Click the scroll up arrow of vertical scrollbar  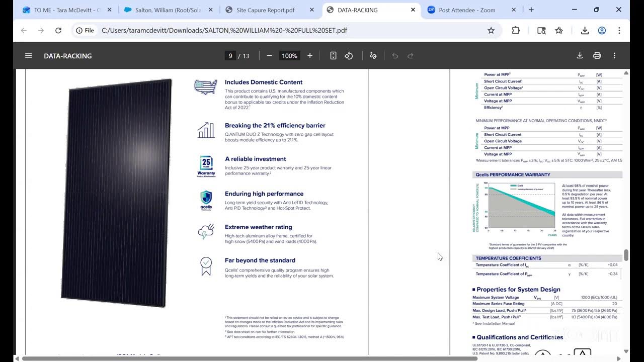click(626, 73)
